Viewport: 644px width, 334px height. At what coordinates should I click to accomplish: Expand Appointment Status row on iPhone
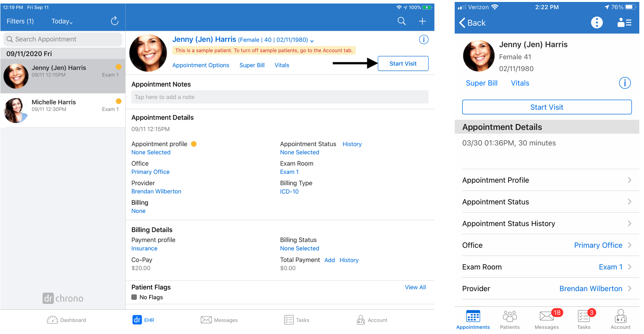coord(547,202)
